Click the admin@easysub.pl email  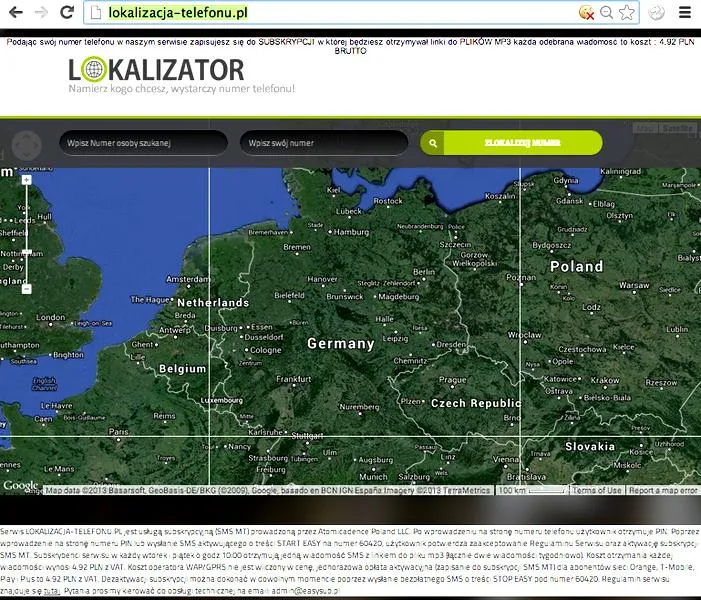pyautogui.click(x=306, y=591)
